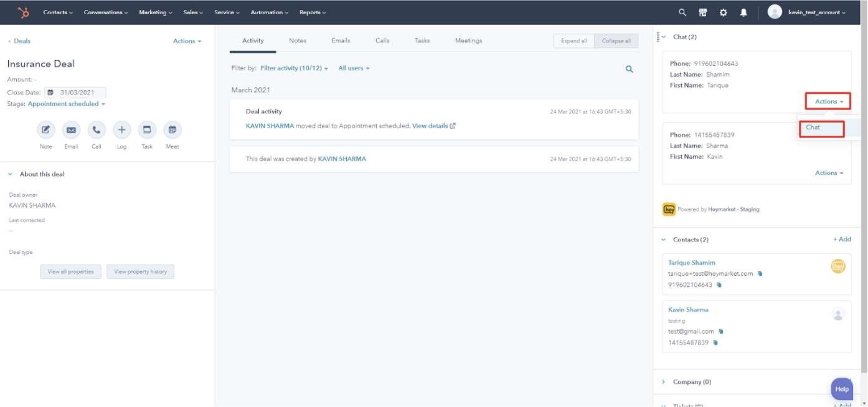Collapse the Contacts (2) section
868x407 pixels.
click(663, 240)
